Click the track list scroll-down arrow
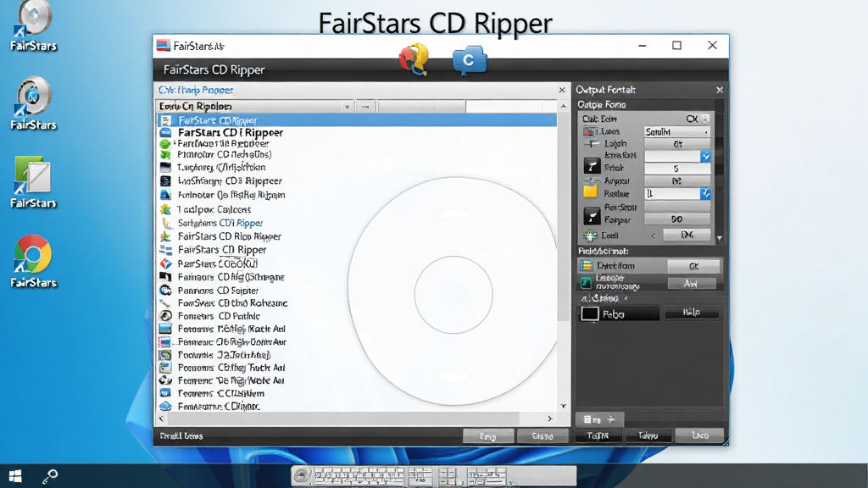868x488 pixels. [564, 406]
